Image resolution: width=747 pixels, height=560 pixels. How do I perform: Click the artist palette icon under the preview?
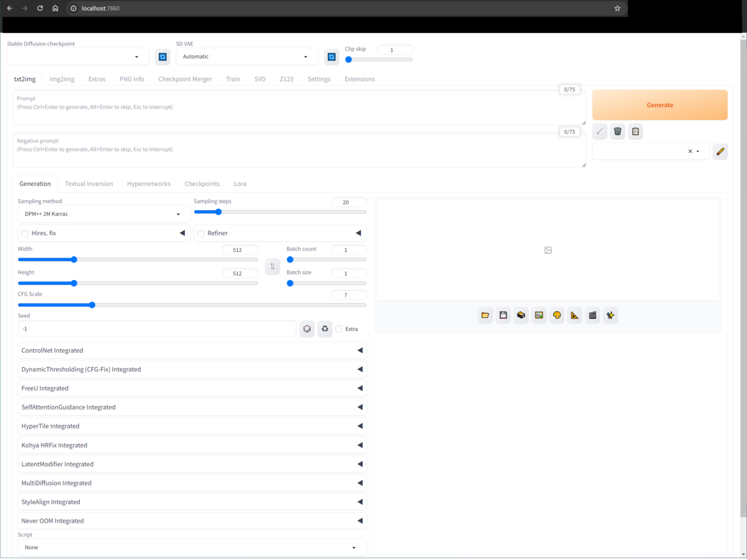pos(557,315)
